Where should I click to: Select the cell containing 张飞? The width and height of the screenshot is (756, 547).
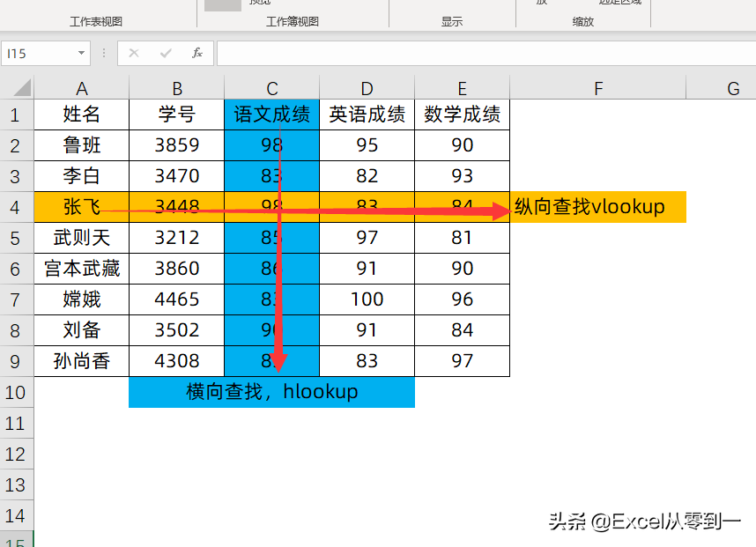click(82, 206)
